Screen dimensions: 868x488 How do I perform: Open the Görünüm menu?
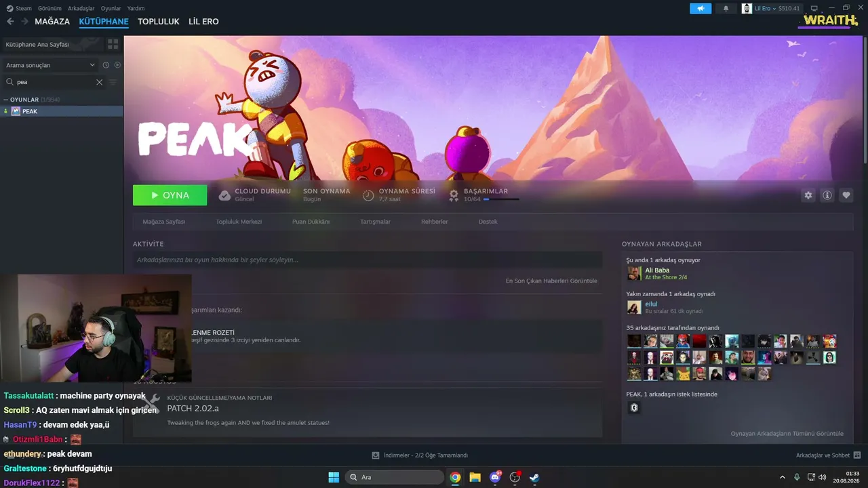50,8
